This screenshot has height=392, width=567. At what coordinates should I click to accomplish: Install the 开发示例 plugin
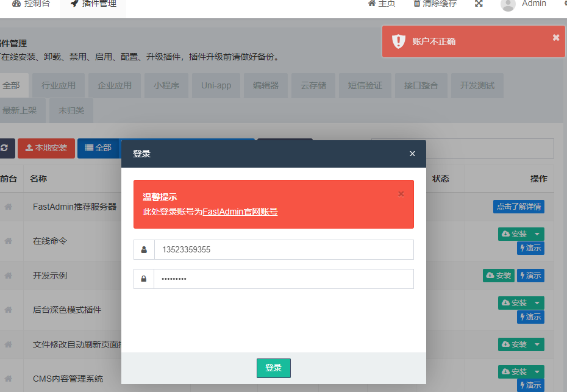tap(498, 276)
